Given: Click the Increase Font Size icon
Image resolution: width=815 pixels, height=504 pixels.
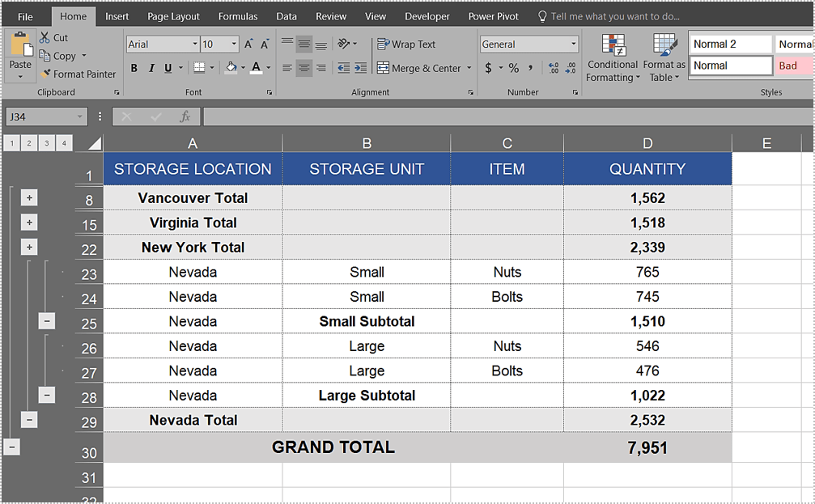Looking at the screenshot, I should click(x=248, y=44).
